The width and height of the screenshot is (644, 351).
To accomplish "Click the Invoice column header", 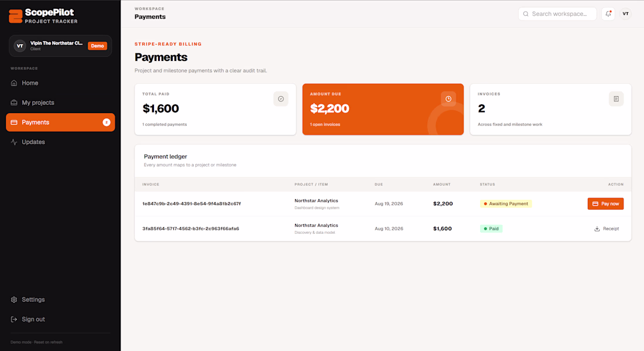I will [x=150, y=185].
